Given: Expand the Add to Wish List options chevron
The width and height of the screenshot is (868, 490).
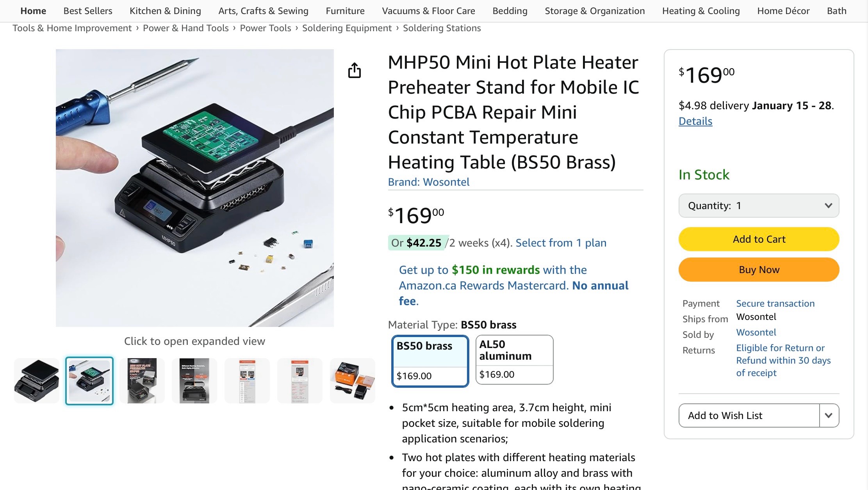Looking at the screenshot, I should pos(829,415).
